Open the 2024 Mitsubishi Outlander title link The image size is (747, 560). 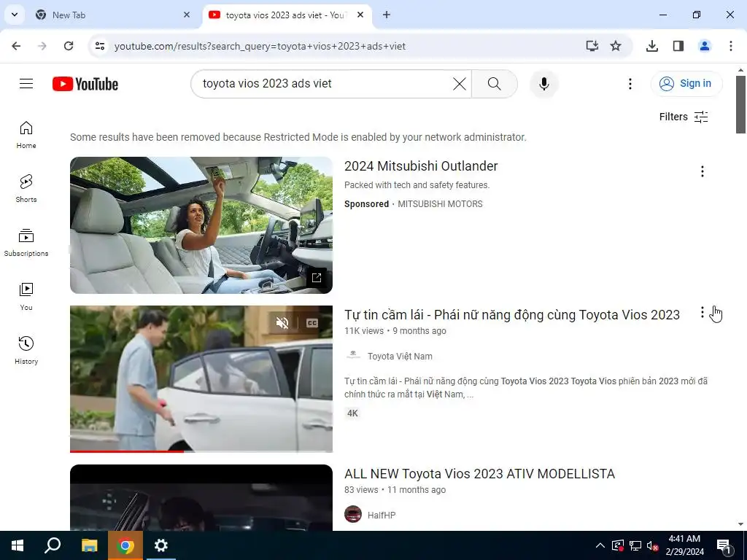point(421,166)
